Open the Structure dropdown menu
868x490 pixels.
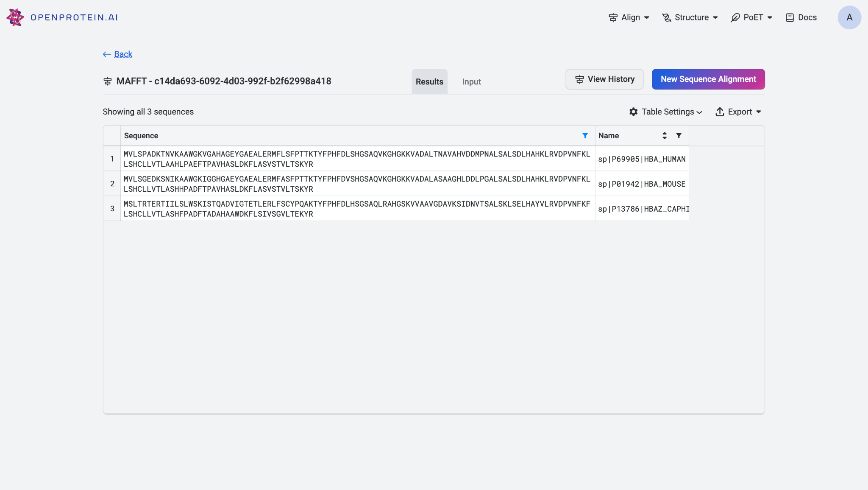coord(690,17)
